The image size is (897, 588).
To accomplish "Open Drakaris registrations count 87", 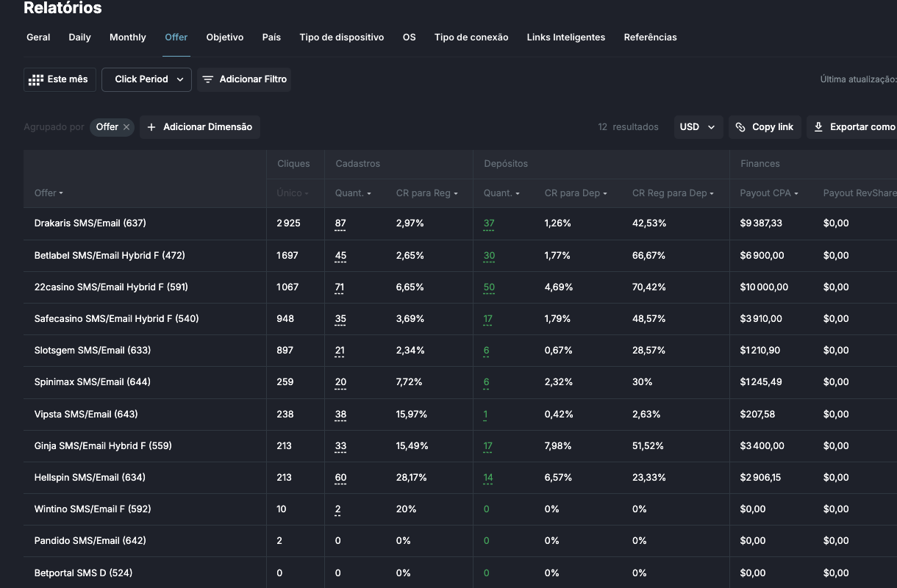I will pos(340,223).
